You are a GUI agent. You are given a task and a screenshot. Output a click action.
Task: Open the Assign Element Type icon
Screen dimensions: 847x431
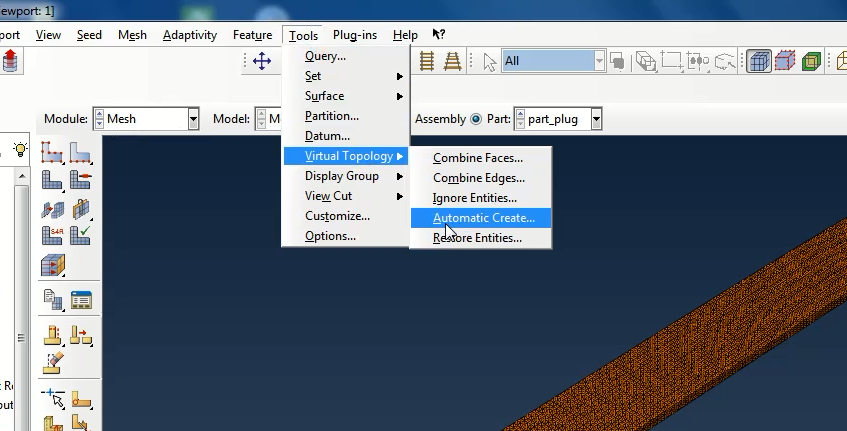click(53, 236)
